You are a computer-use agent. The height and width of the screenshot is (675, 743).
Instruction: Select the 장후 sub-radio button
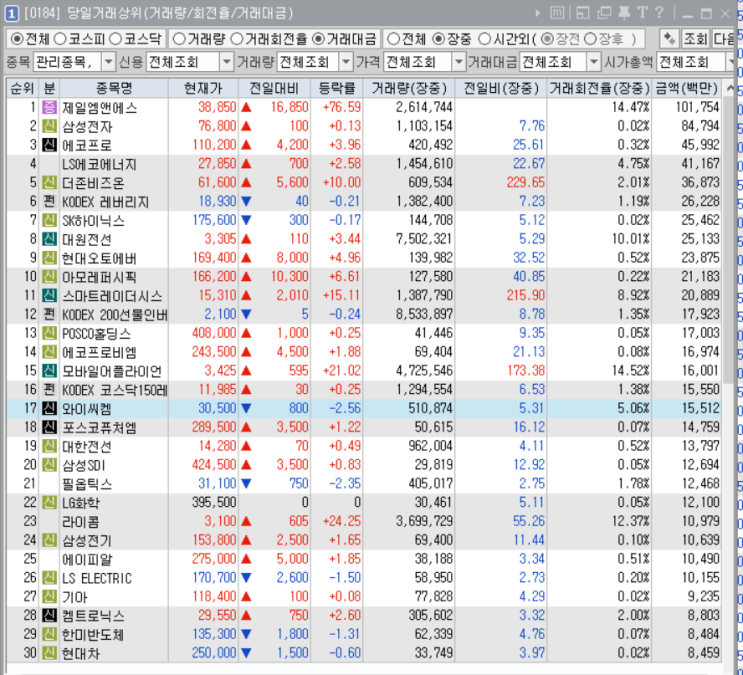tap(590, 39)
